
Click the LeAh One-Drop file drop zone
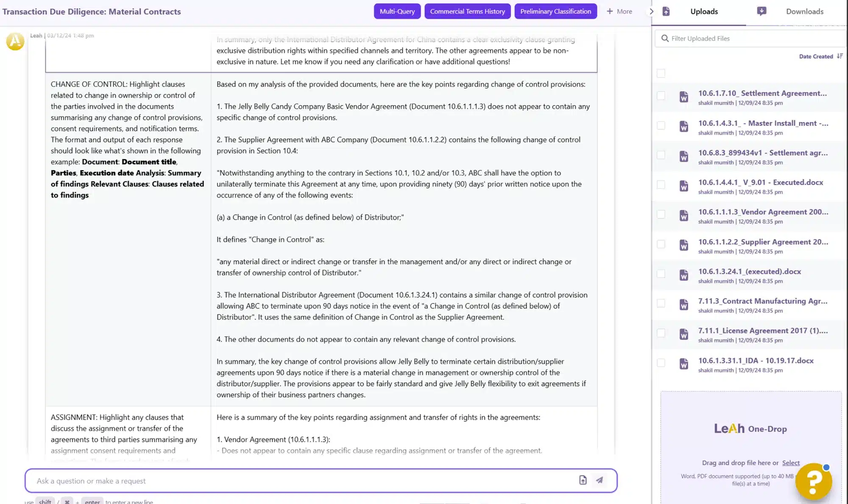[750, 447]
